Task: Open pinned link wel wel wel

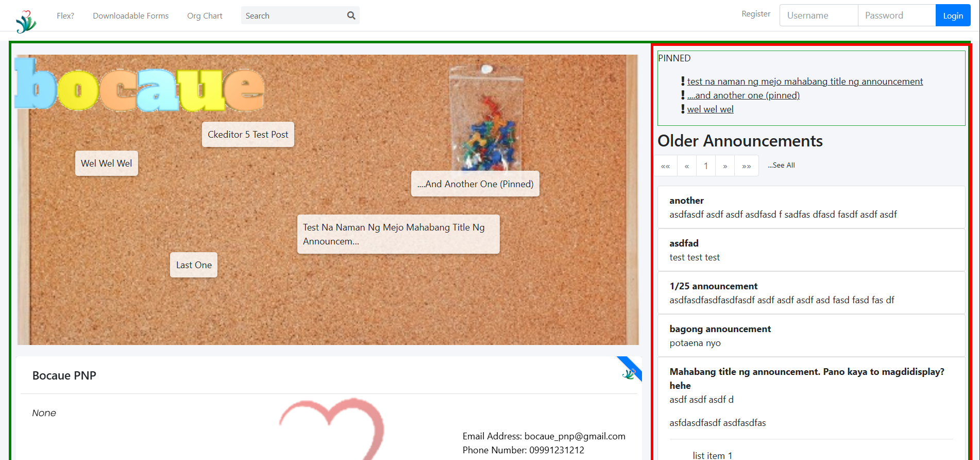Action: click(710, 109)
